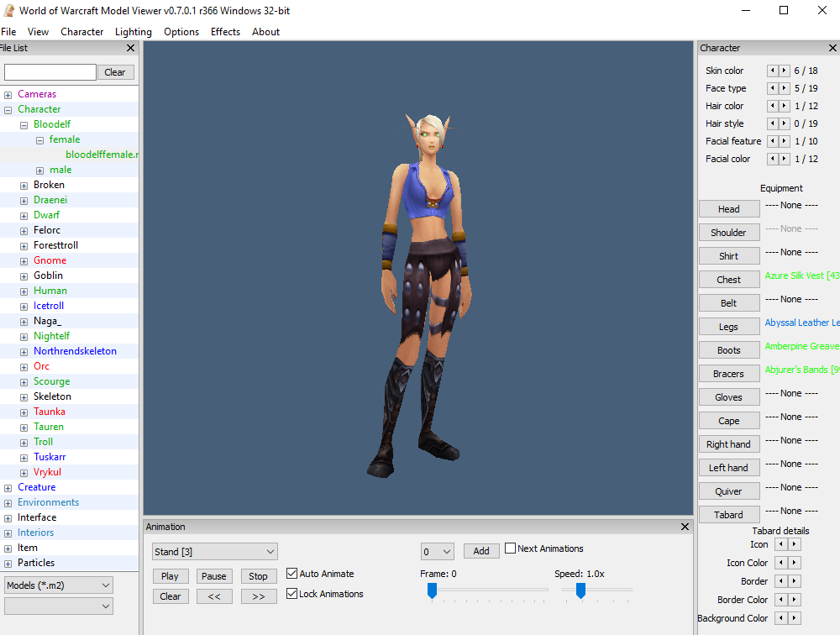Click next arrow for Tabard Border

coord(795,581)
